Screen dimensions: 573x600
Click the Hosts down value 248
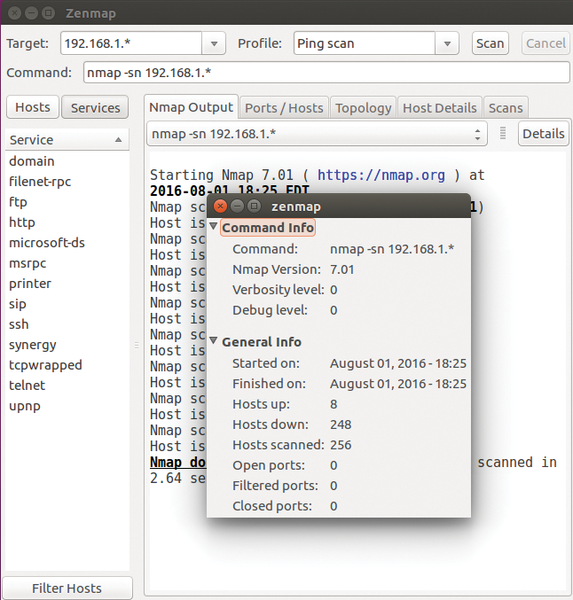341,425
